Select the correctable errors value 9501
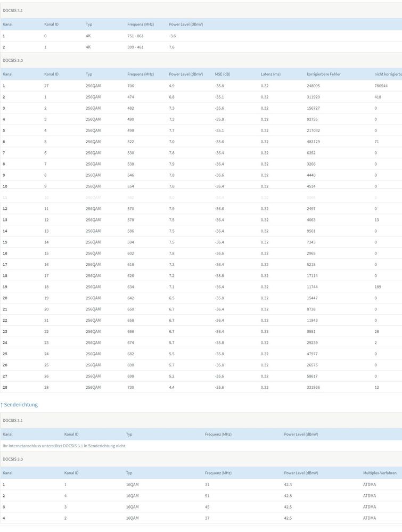Image resolution: width=402 pixels, height=532 pixels. coord(311,231)
